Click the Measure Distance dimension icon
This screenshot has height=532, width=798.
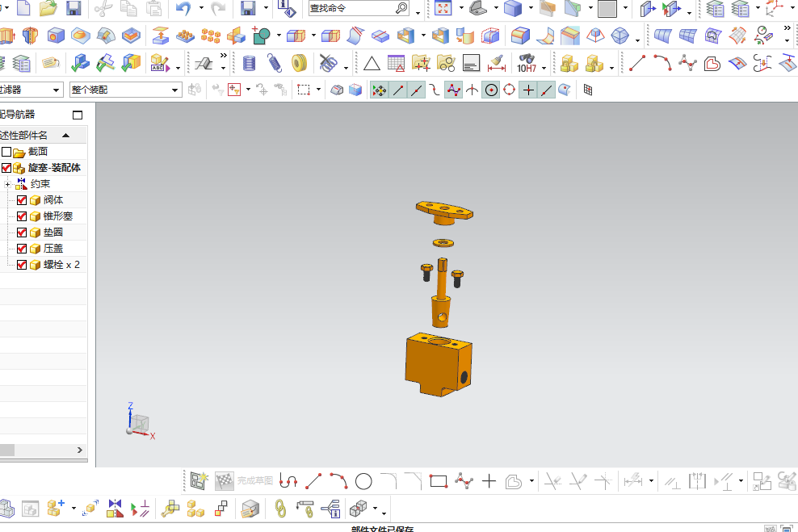coord(496,63)
